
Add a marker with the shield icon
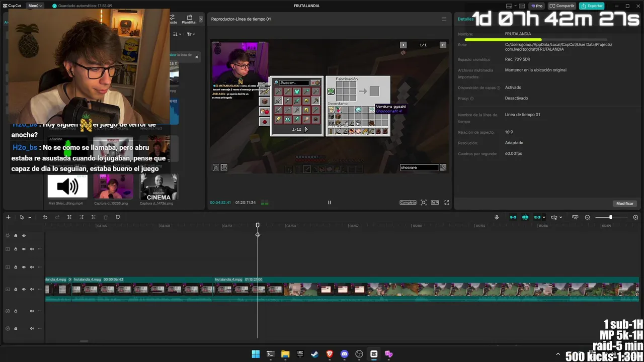pos(118,217)
